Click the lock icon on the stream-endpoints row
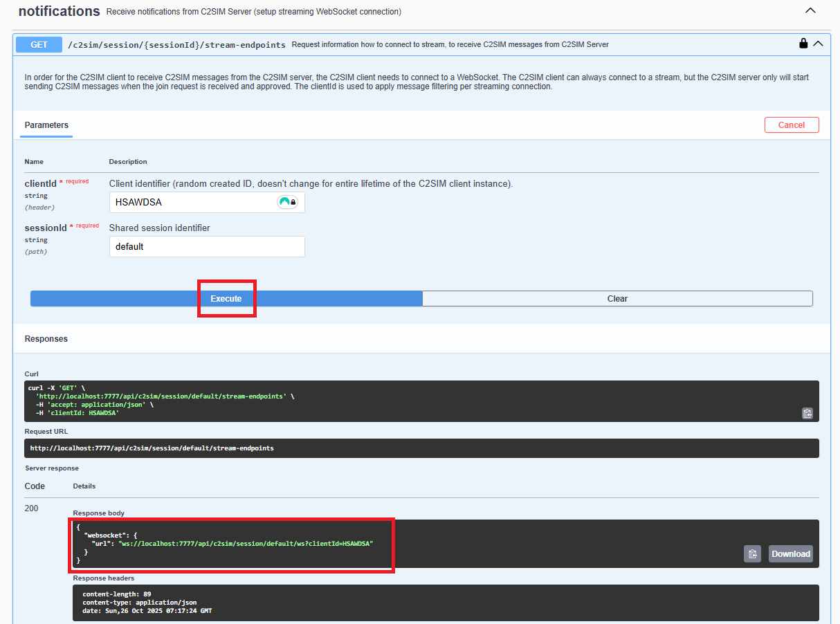Screen dimensions: 840x624 point(803,44)
